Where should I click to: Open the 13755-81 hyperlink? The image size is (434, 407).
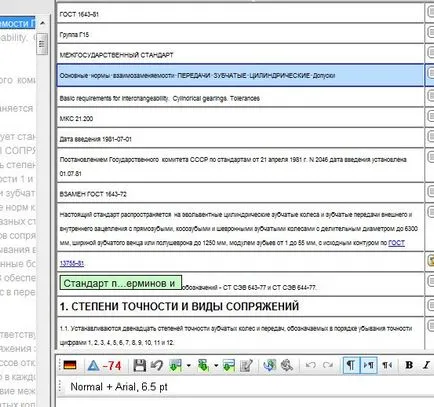(x=72, y=264)
